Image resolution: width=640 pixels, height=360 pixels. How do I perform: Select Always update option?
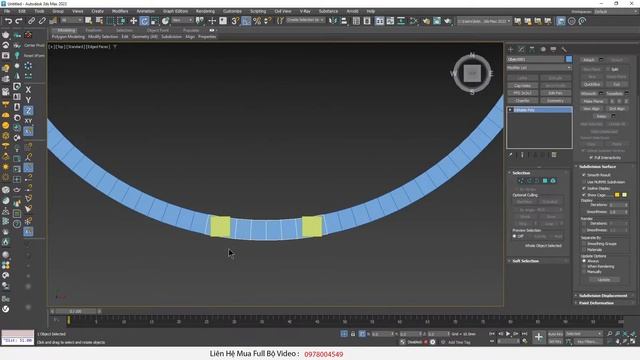coord(584,261)
